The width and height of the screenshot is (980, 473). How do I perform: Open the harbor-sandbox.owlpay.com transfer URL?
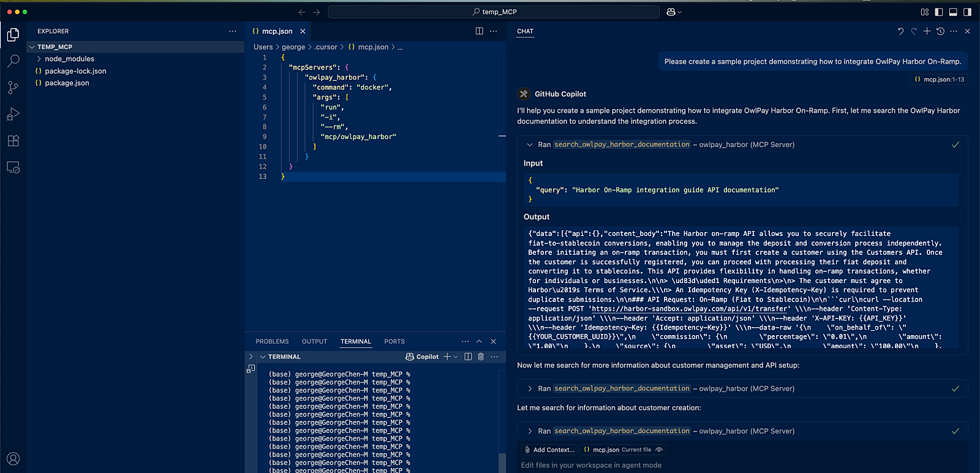[691, 309]
